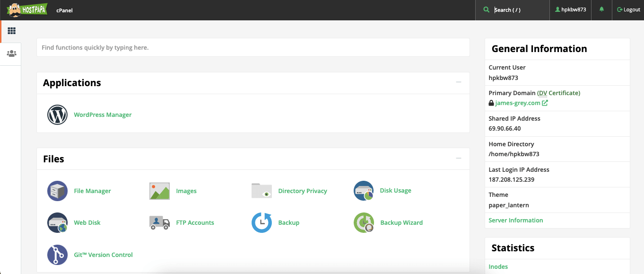Viewport: 644px width, 274px height.
Task: Open File Manager
Action: pyautogui.click(x=57, y=191)
